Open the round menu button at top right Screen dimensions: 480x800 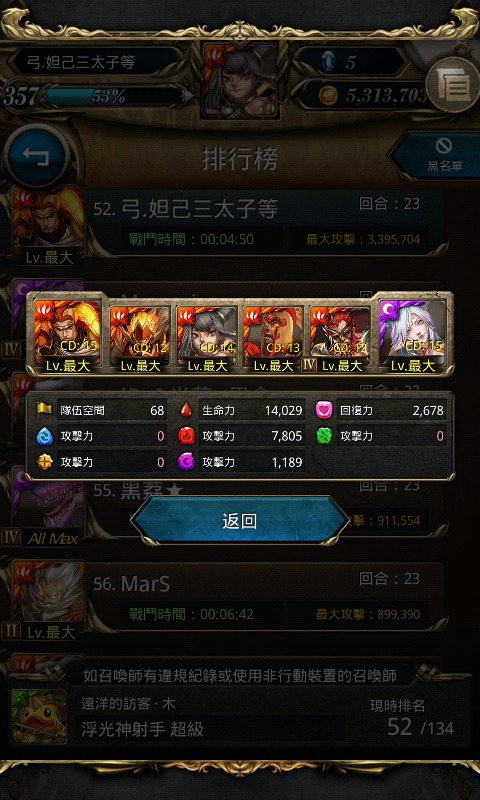coord(452,85)
